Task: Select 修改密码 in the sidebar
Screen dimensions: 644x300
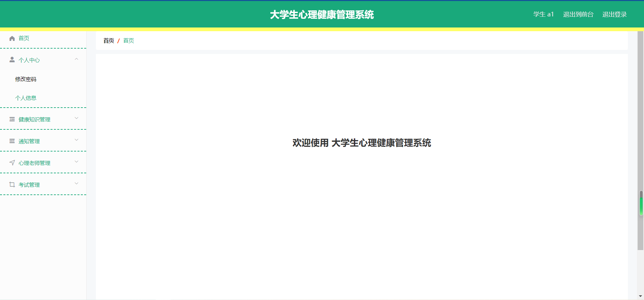Action: tap(26, 79)
